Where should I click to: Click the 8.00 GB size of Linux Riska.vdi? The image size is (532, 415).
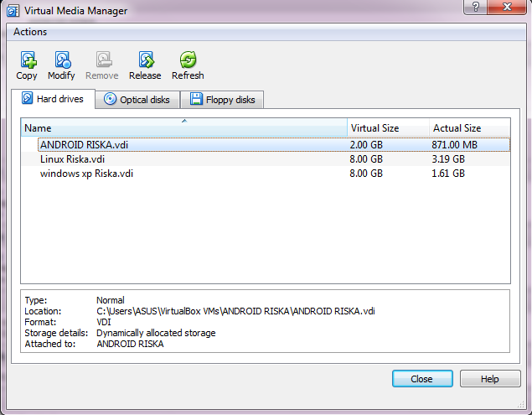[x=366, y=159]
